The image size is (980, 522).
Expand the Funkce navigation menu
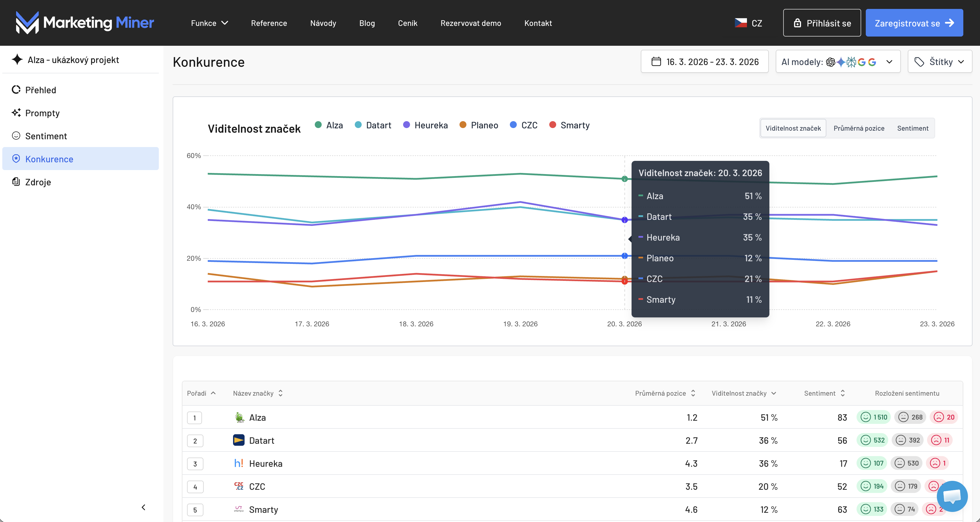point(209,23)
